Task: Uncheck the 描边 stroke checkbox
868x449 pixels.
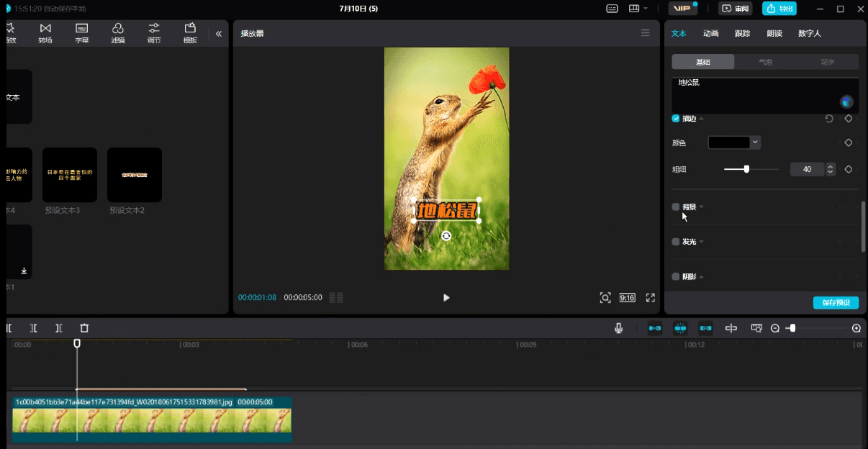Action: pyautogui.click(x=675, y=119)
